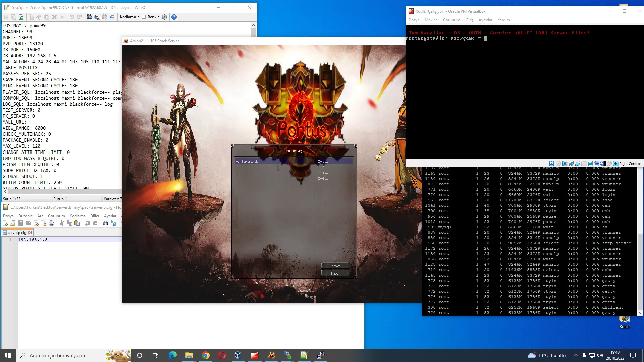Viewport: 644px width, 362px height.
Task: Click the Windows Start button
Action: tap(8, 355)
